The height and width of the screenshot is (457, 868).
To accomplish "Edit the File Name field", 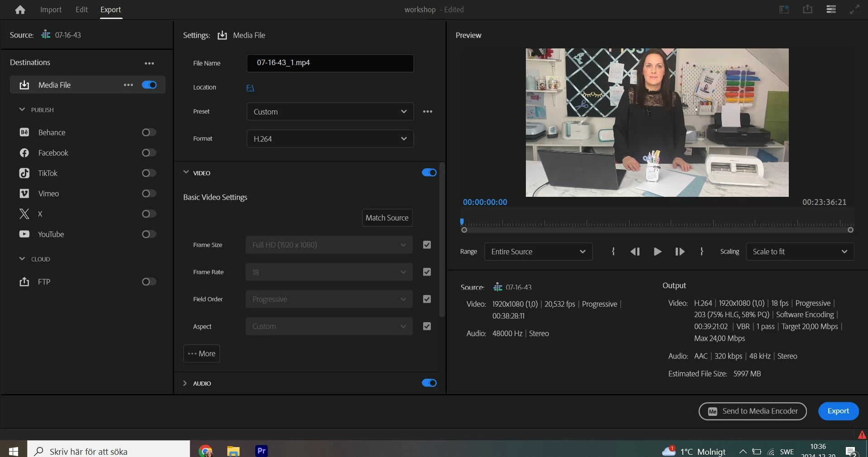I will coord(330,63).
